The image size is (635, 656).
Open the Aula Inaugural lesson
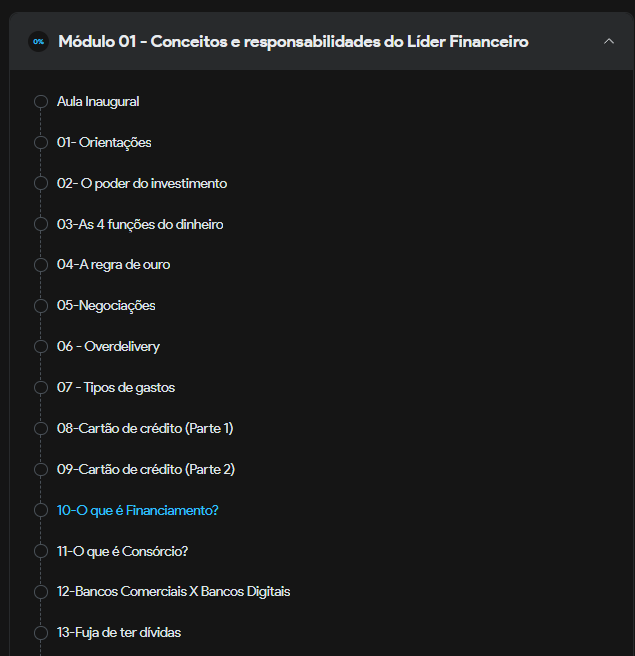tap(98, 102)
